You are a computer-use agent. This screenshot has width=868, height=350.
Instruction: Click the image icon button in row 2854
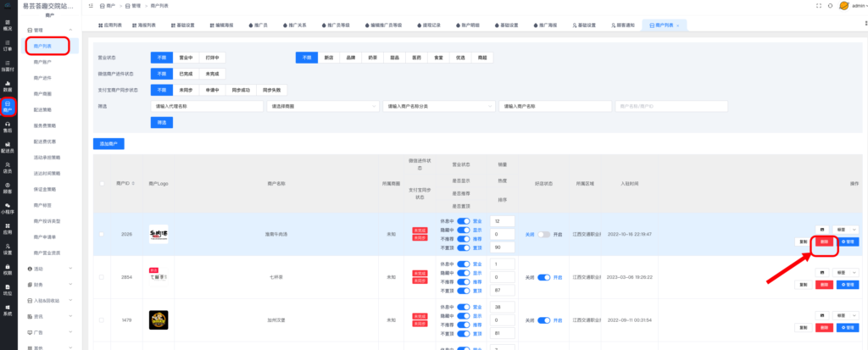click(822, 273)
